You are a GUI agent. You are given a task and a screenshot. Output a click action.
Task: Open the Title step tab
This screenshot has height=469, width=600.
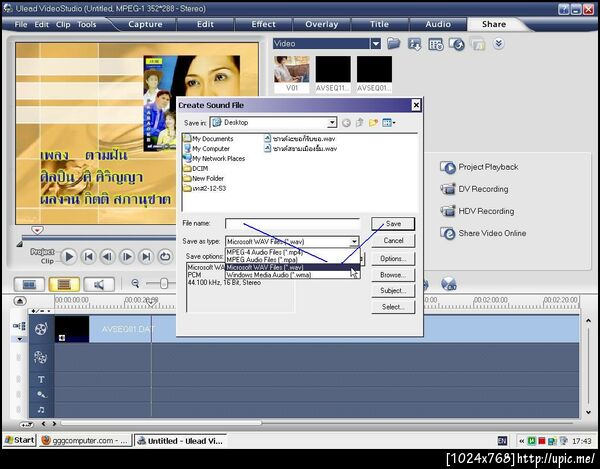click(379, 24)
